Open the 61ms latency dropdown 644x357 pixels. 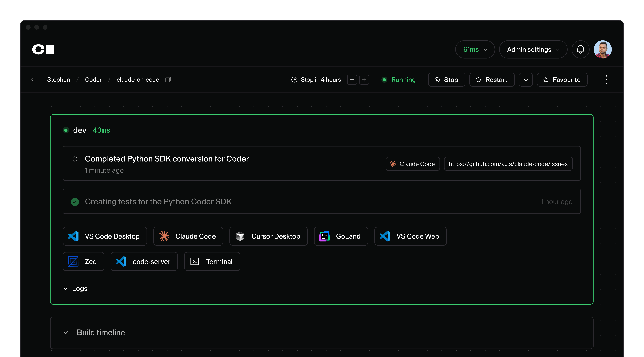[475, 49]
